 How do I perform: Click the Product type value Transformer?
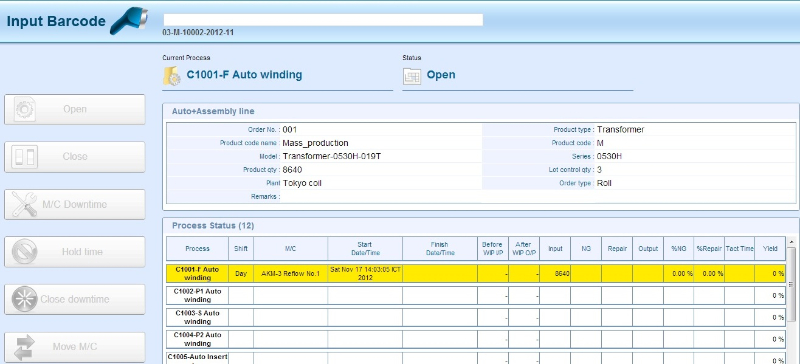pyautogui.click(x=620, y=130)
